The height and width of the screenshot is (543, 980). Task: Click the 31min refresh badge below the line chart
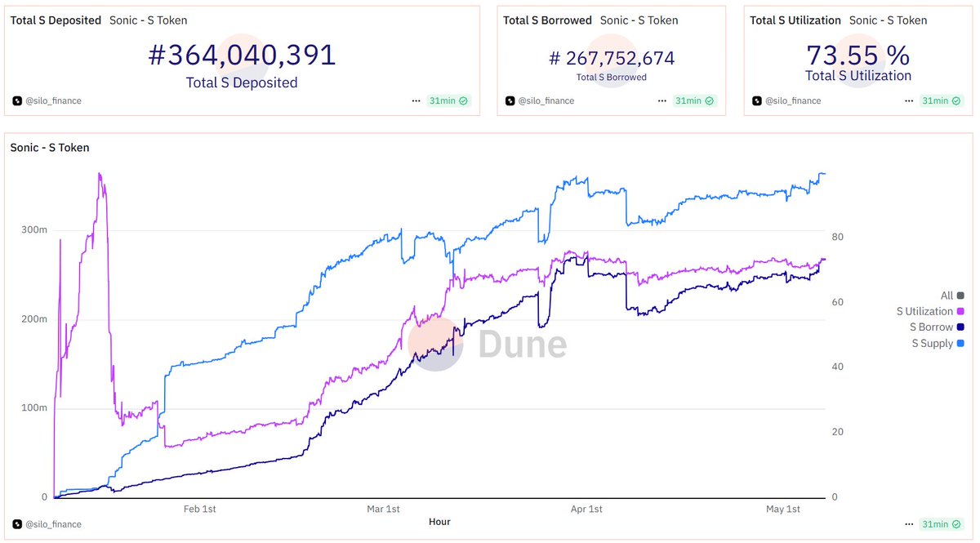pyautogui.click(x=942, y=524)
